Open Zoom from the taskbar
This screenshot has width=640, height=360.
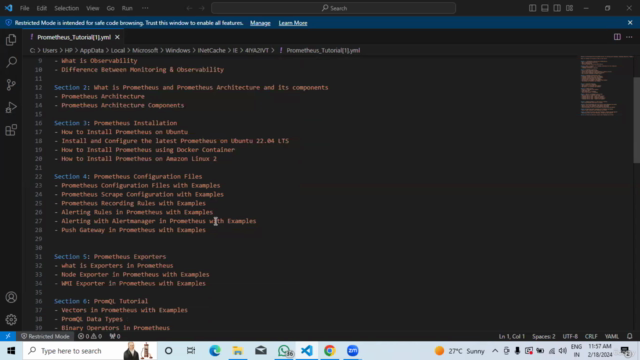(x=352, y=351)
